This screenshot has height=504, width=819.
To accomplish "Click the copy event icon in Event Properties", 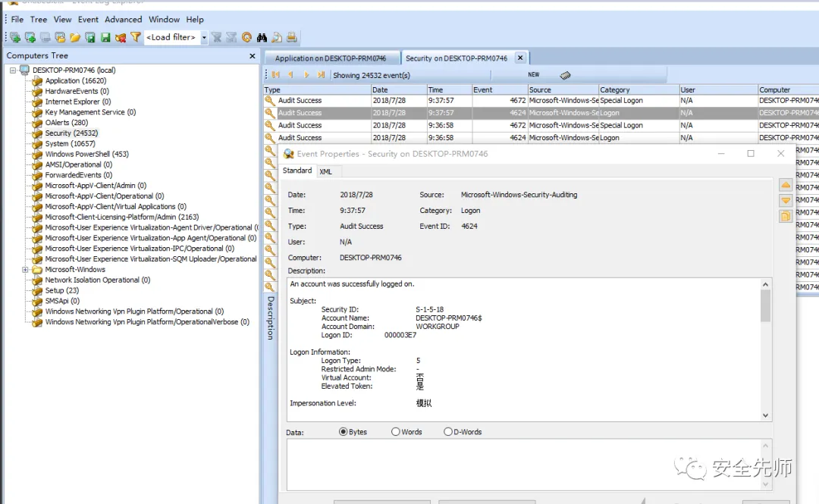I will click(786, 216).
